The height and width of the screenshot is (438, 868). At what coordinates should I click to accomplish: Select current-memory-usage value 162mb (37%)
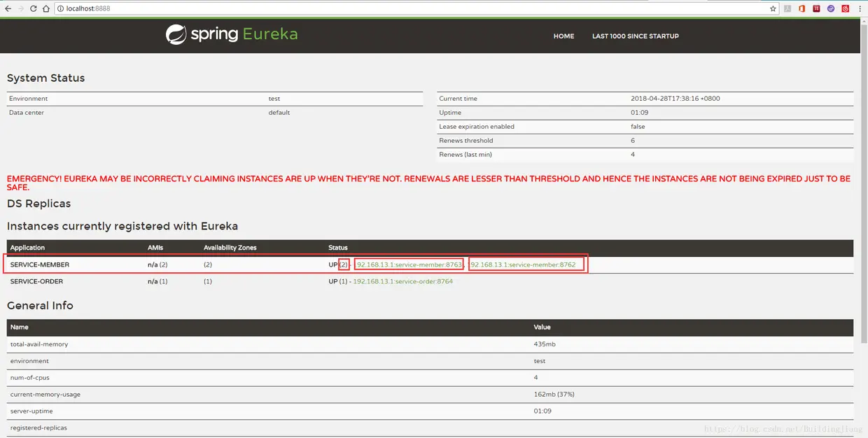(554, 395)
